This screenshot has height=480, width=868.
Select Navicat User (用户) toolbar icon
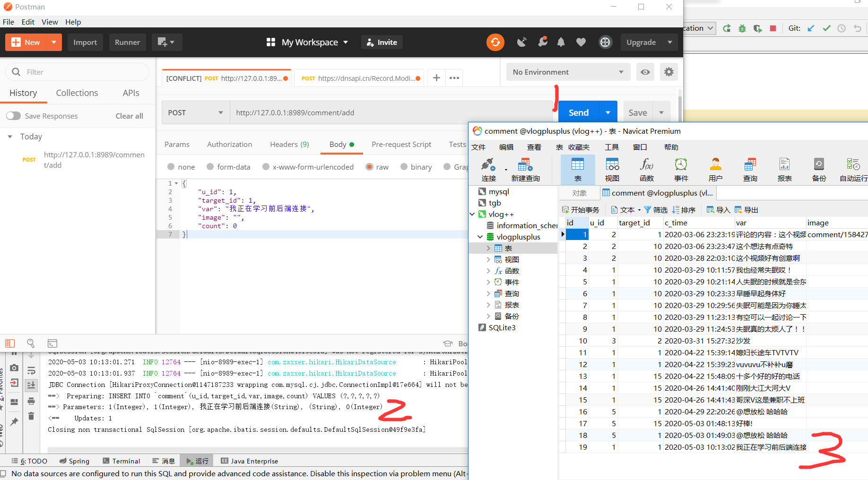[716, 170]
